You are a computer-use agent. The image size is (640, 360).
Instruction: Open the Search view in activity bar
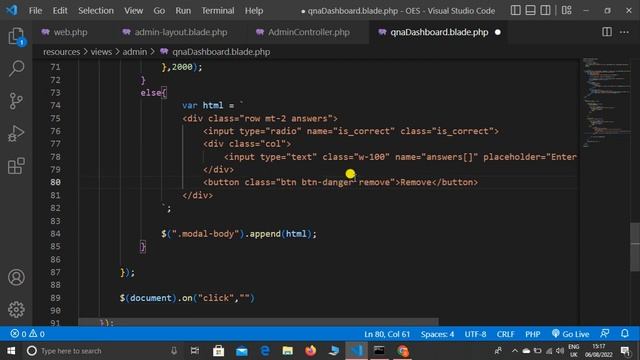pos(16,68)
